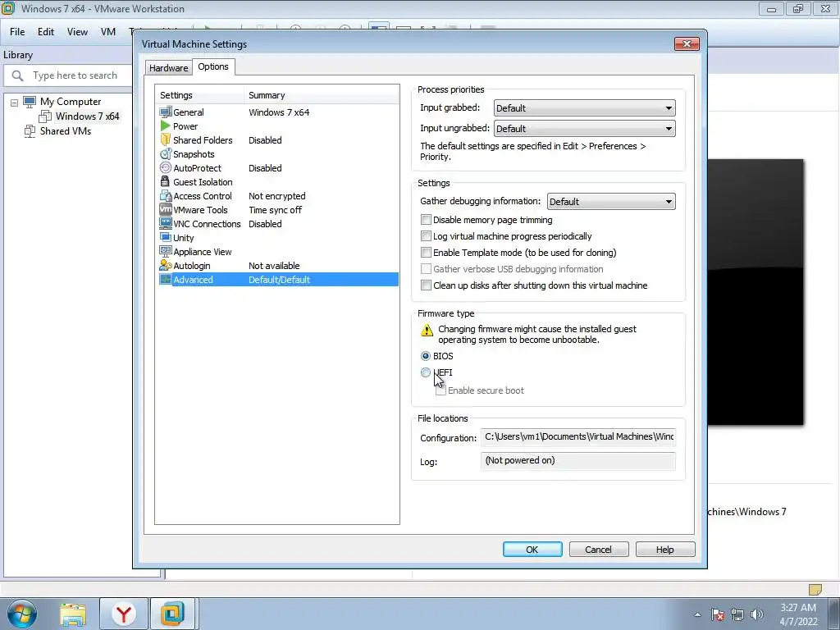This screenshot has height=630, width=840.
Task: Select the UEFI firmware radio button
Action: [x=426, y=372]
